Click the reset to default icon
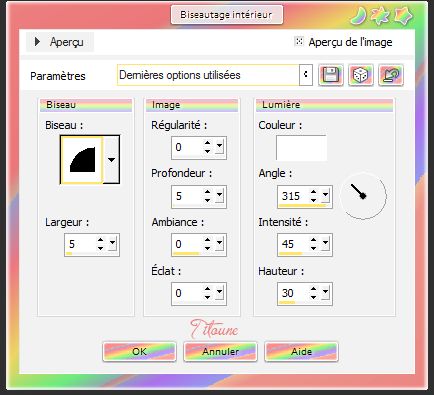Viewport: 434px width, 395px height. (391, 75)
